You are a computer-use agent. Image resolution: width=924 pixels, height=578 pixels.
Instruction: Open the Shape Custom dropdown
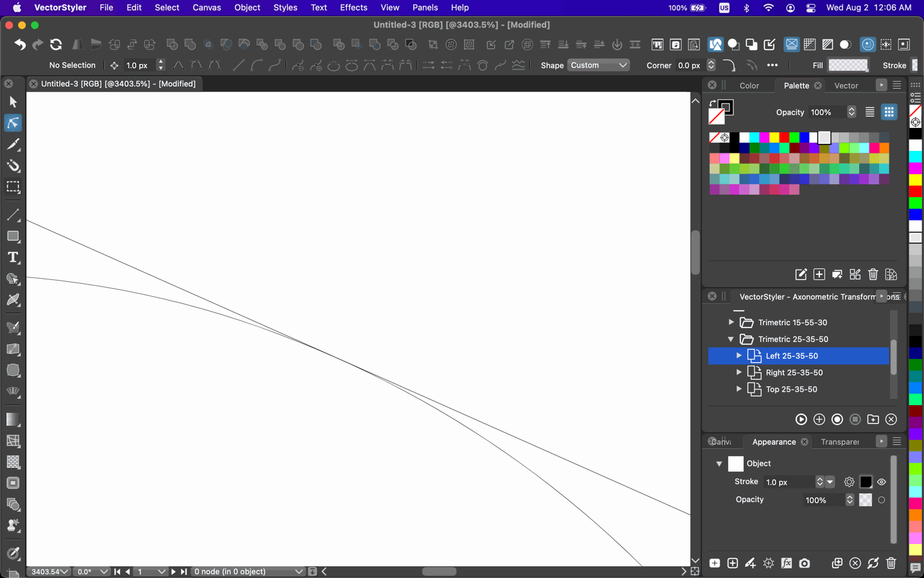pyautogui.click(x=598, y=66)
